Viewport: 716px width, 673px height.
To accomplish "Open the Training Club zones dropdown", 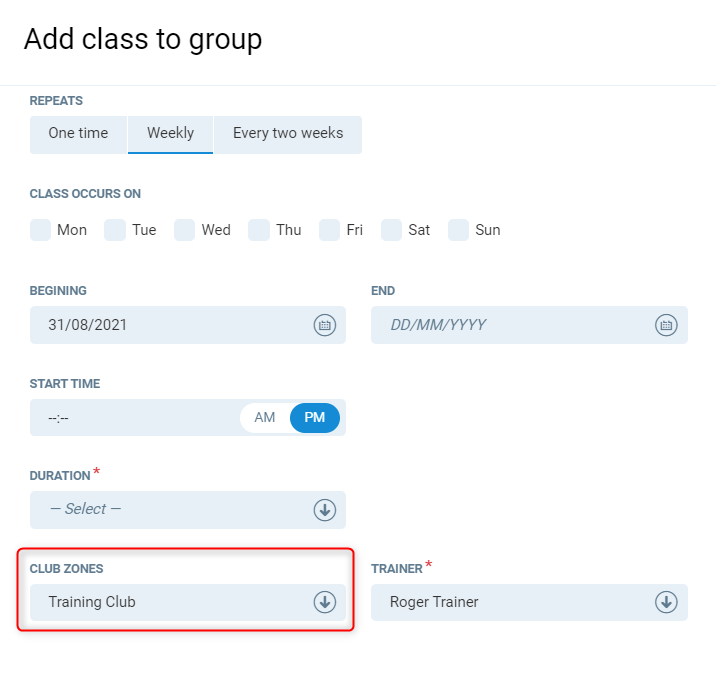I will (x=170, y=602).
